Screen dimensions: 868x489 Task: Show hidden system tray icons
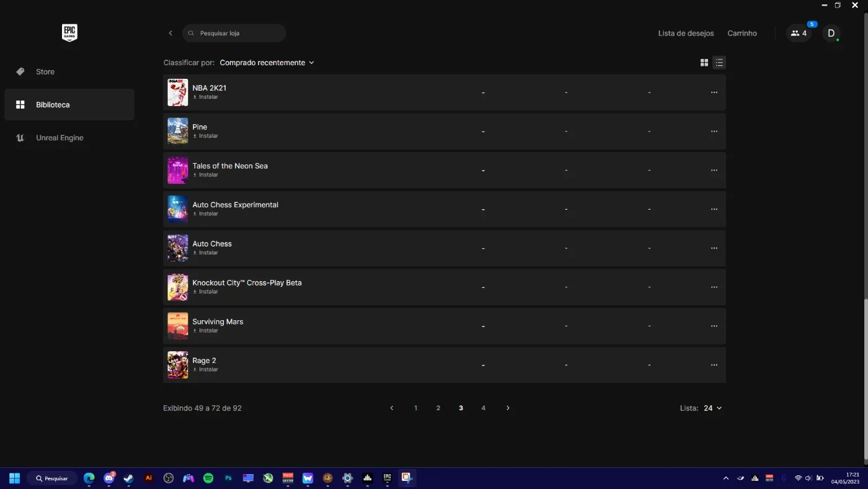pyautogui.click(x=726, y=478)
